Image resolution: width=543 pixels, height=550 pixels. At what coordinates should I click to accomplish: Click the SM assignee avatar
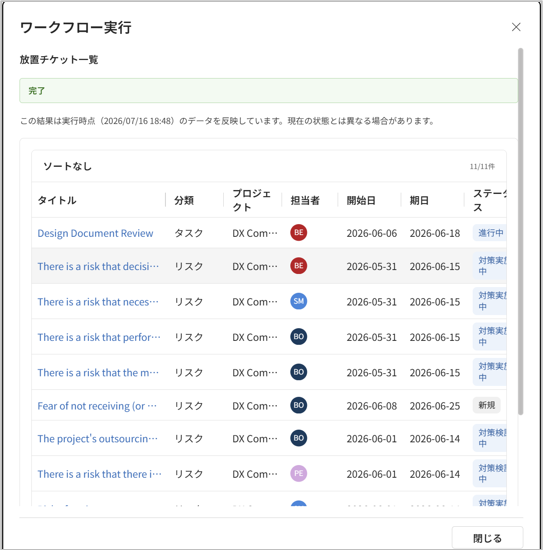coord(299,301)
